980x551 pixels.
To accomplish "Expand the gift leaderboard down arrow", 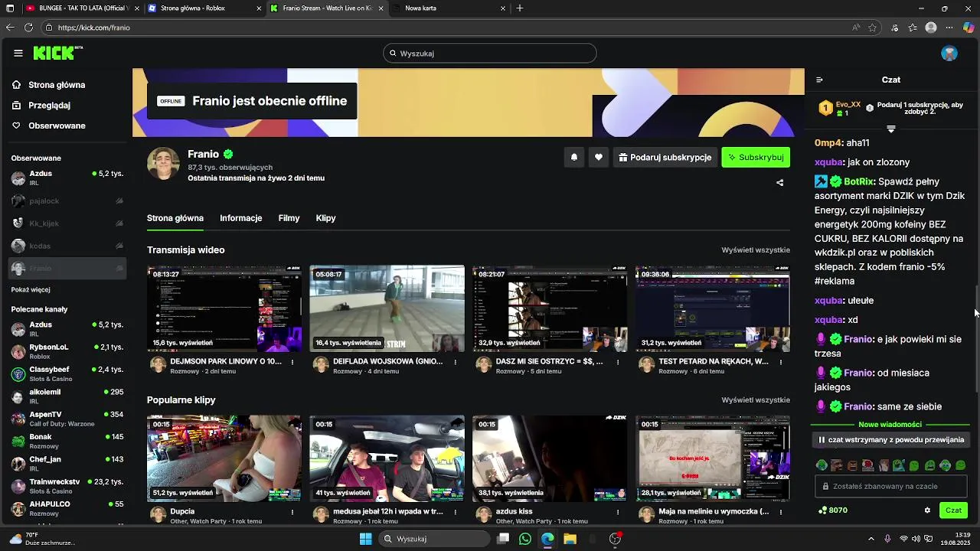I will pos(890,129).
